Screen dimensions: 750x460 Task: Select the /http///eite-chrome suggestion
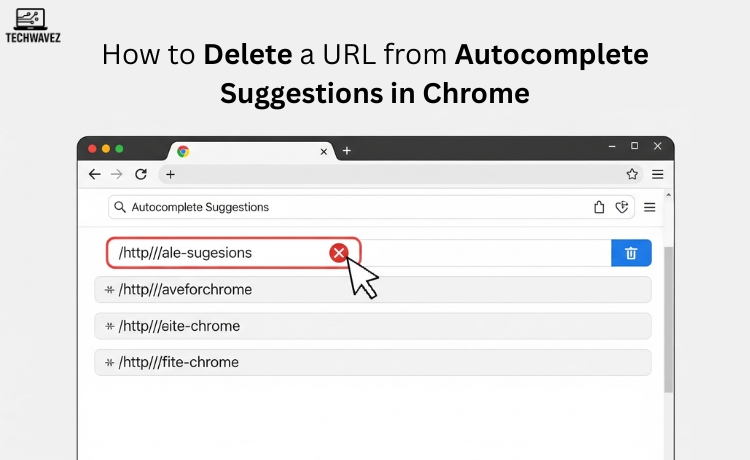coord(373,326)
